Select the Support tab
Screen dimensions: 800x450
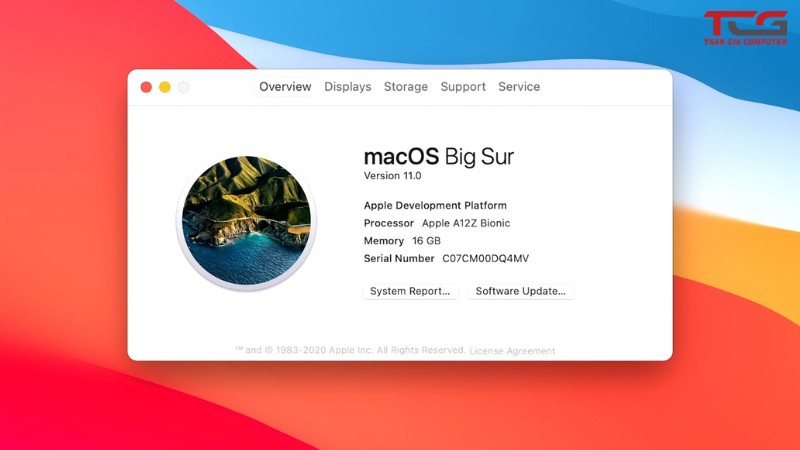(463, 87)
